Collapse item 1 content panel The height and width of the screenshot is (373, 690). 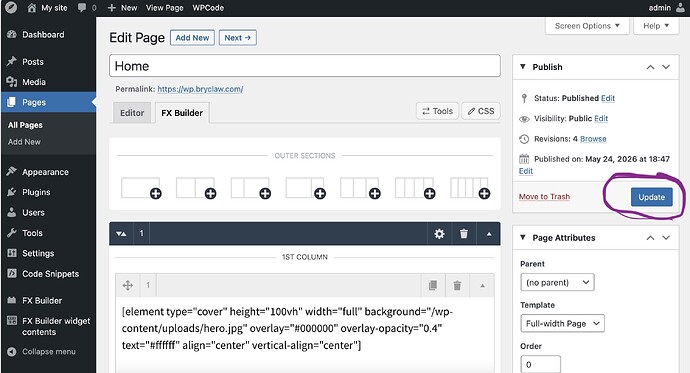482,285
